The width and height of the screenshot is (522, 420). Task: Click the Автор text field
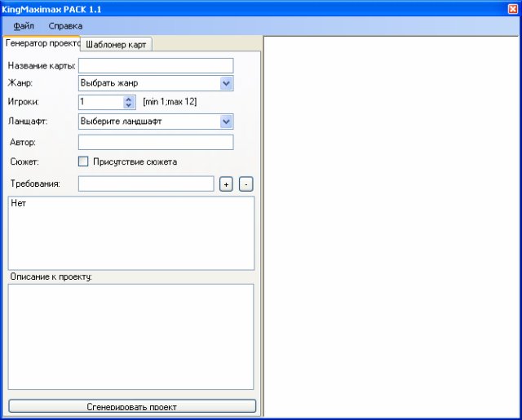pos(156,143)
